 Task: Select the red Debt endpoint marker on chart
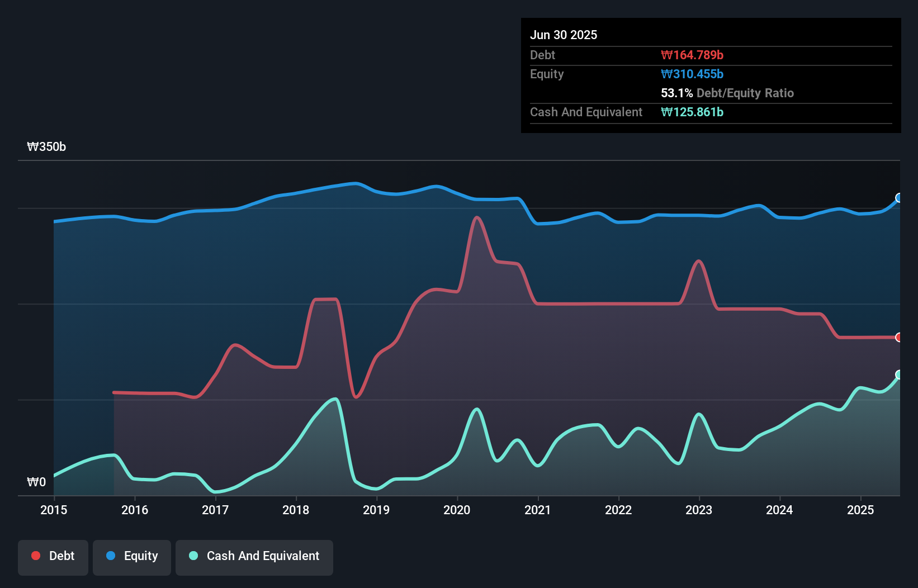pos(899,336)
